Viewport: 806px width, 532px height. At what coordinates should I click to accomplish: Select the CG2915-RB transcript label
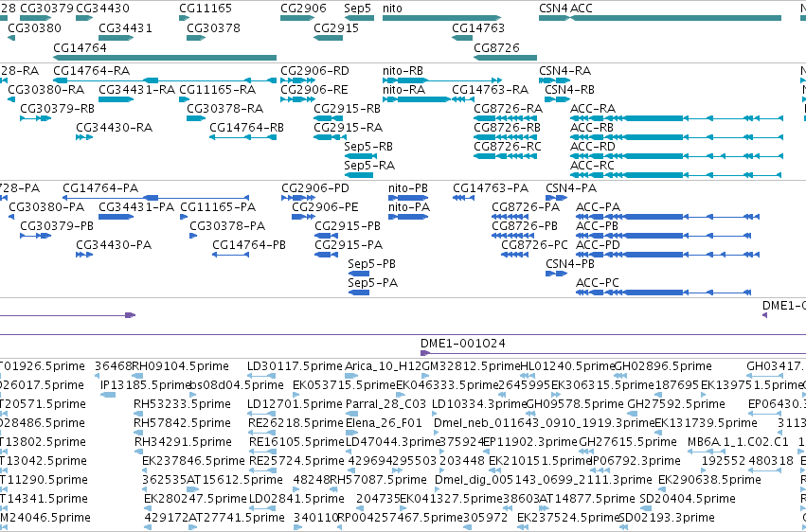[x=348, y=108]
